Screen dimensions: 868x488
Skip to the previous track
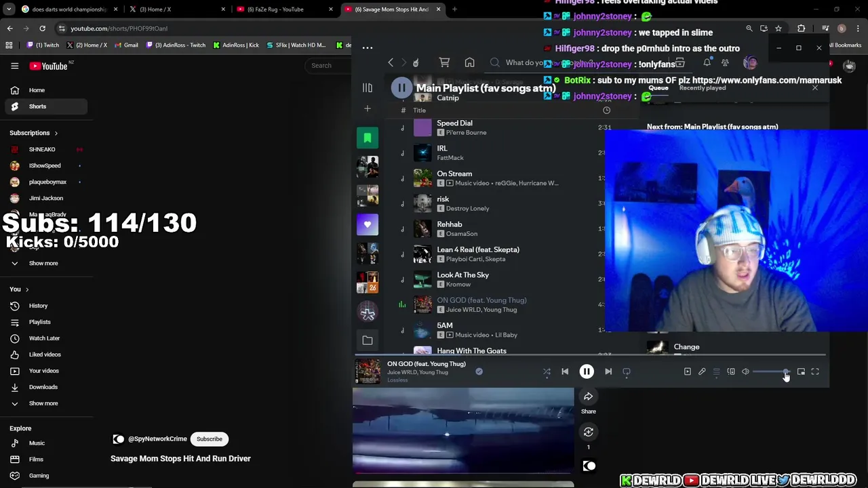pos(565,371)
